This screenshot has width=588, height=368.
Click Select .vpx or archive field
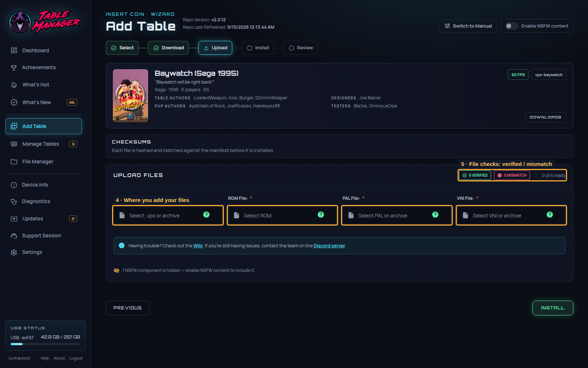point(168,215)
